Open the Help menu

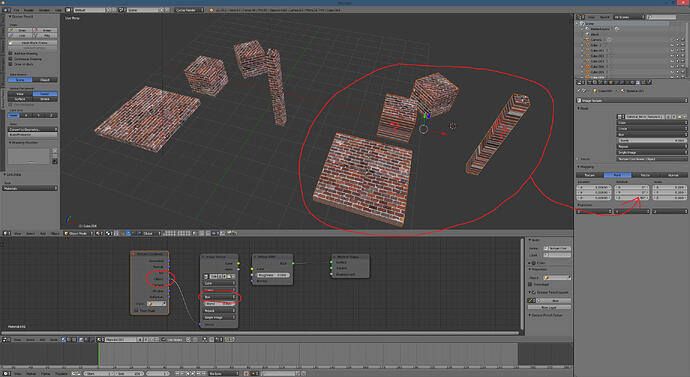58,10
